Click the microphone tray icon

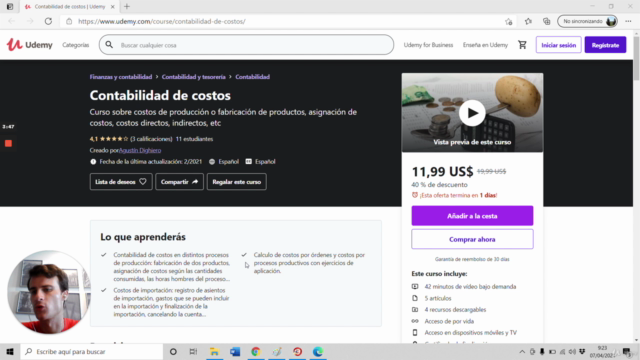click(x=542, y=352)
